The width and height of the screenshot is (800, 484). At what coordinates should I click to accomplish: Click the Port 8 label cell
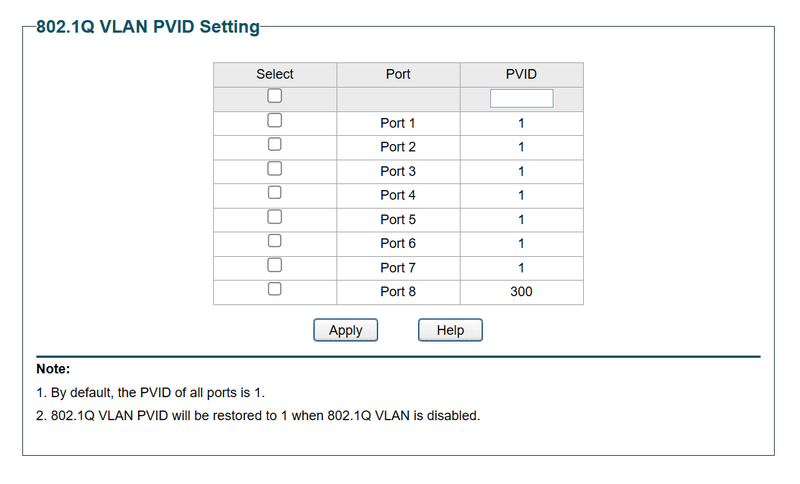398,292
